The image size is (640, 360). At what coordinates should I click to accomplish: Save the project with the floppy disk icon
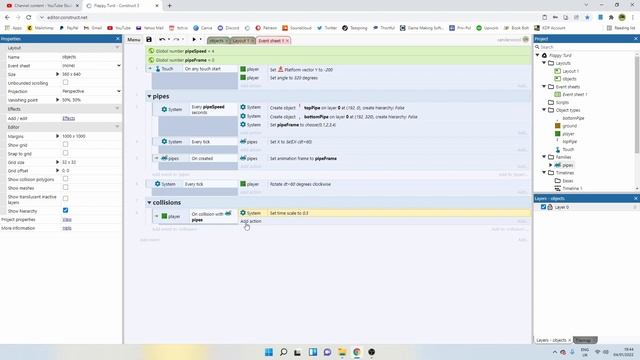coord(149,40)
